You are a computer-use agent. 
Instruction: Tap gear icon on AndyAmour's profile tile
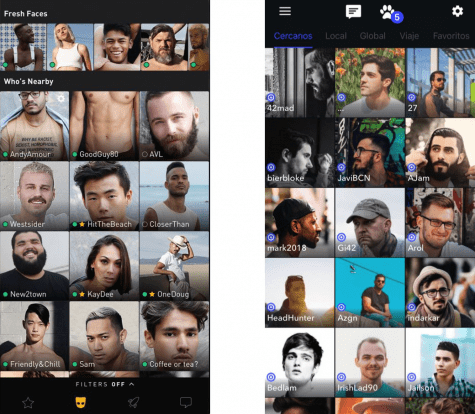(x=61, y=99)
